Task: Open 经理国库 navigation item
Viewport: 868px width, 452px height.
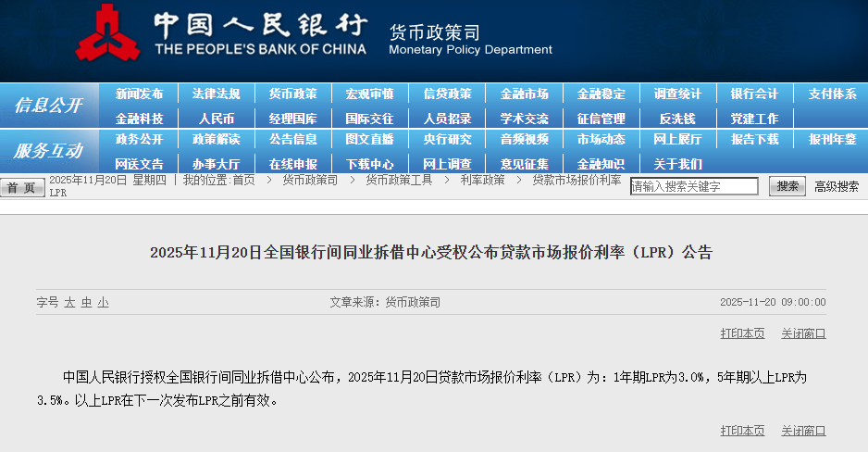Action: 292,119
